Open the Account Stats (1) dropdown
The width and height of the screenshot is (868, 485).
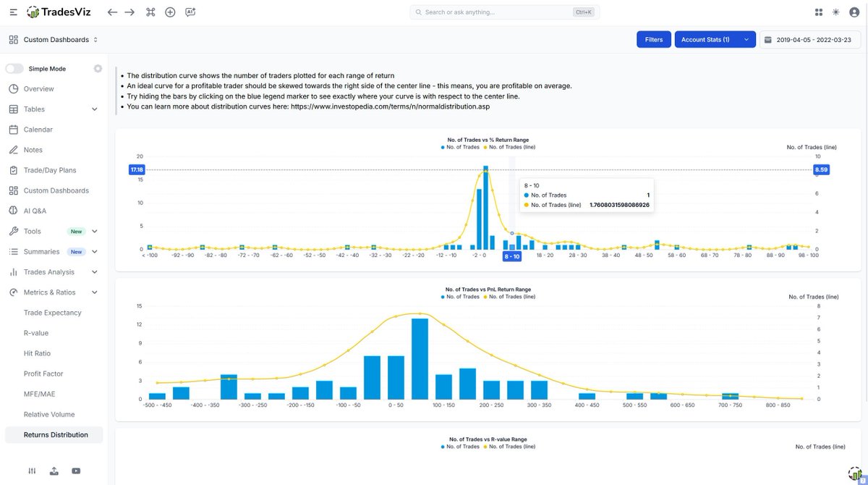715,40
